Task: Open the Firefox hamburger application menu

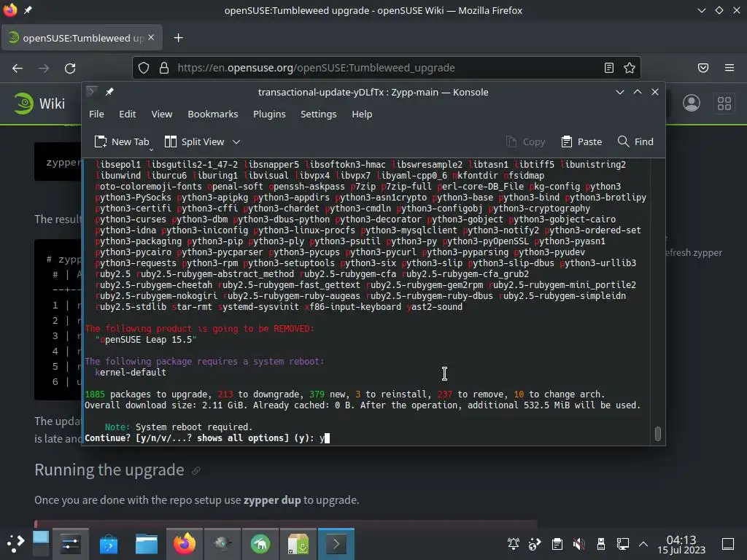Action: [729, 68]
